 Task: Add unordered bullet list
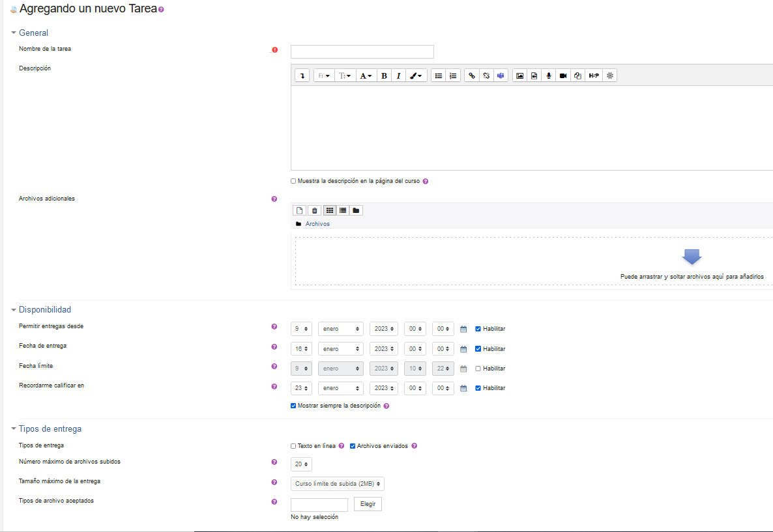439,76
